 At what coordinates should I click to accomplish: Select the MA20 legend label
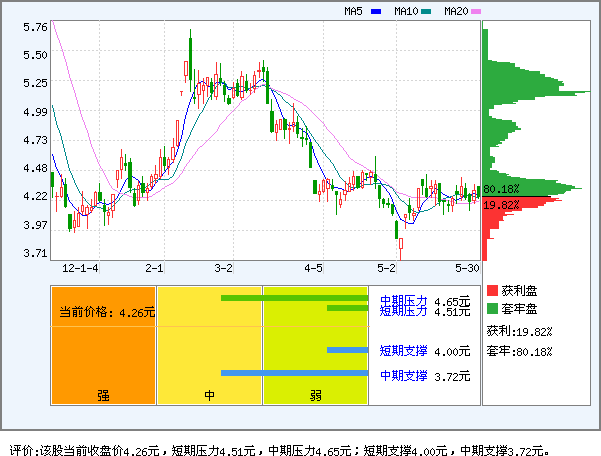[456, 11]
